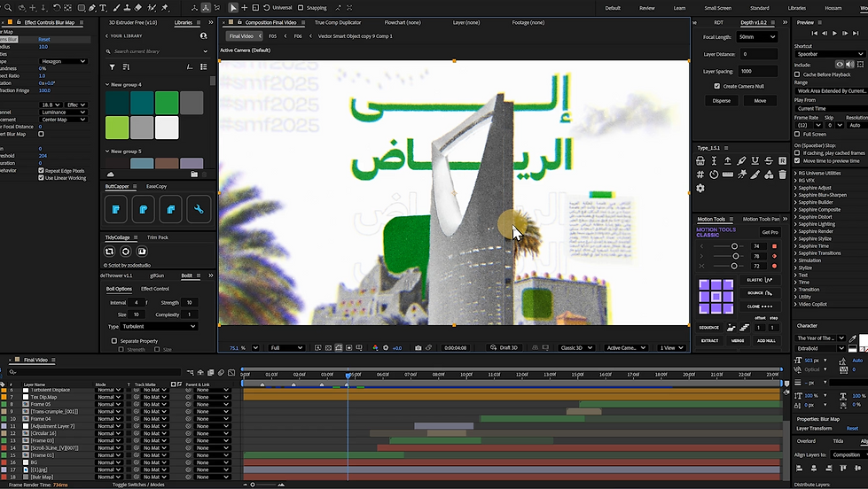This screenshot has width=868, height=489.
Task: Select the Rotation tool in toolbar
Action: (x=57, y=8)
